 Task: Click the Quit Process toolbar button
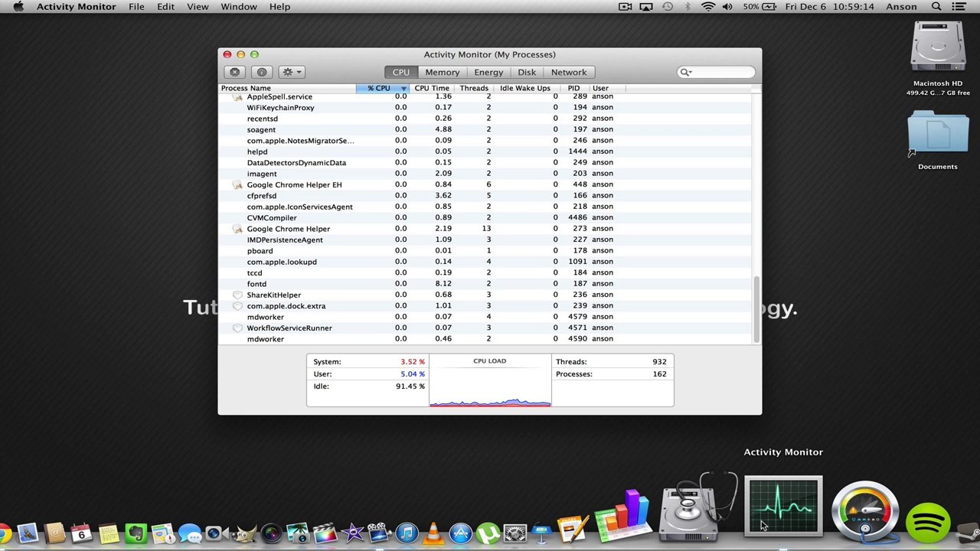[x=235, y=72]
